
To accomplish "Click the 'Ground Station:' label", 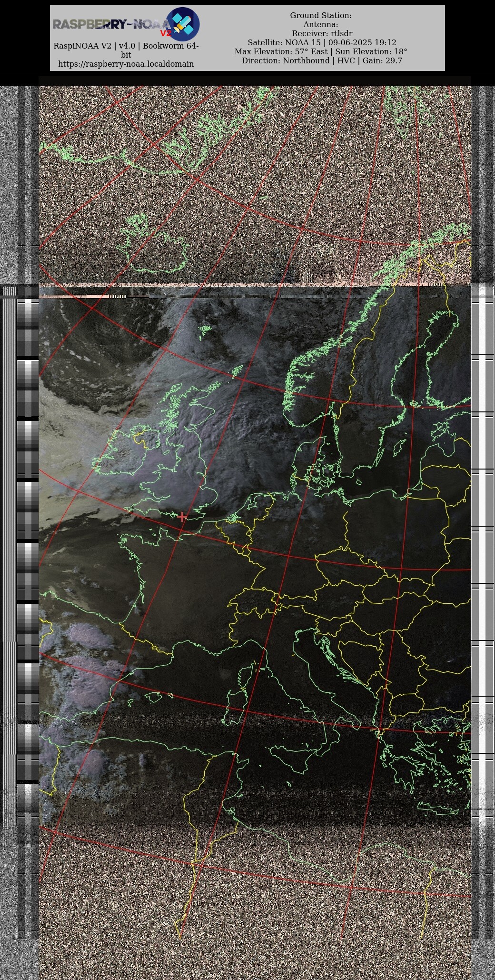I will [321, 15].
